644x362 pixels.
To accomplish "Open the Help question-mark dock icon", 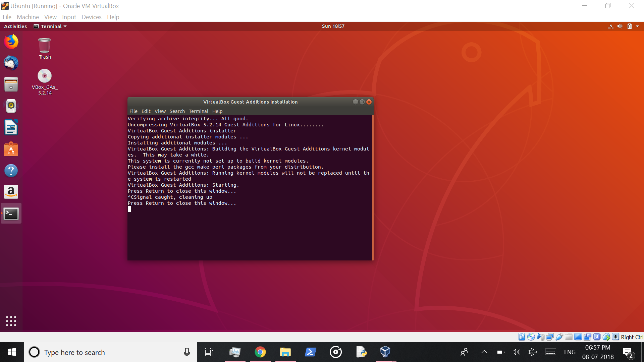I will coord(11,171).
